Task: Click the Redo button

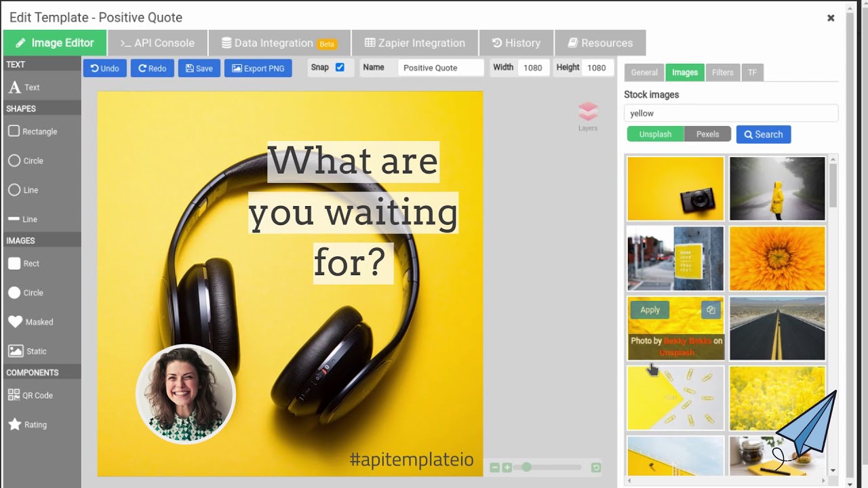Action: (152, 68)
